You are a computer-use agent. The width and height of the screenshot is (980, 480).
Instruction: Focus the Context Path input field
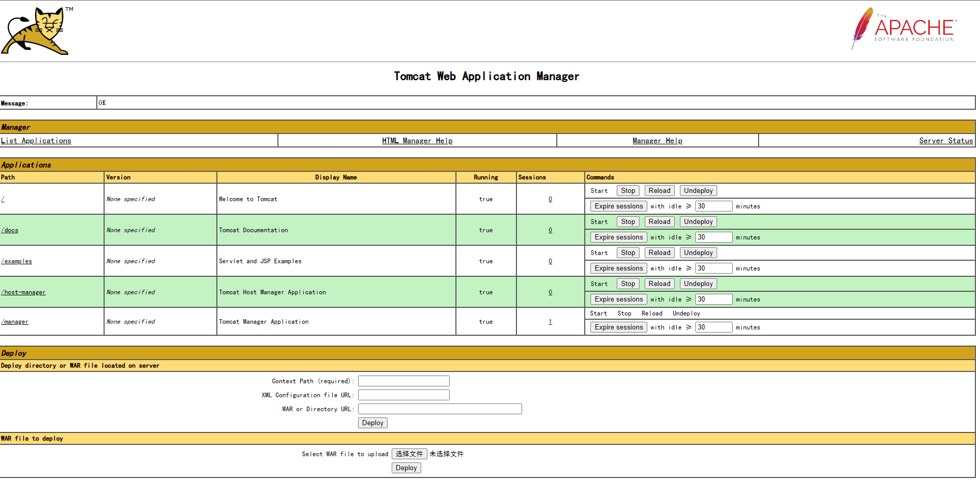pyautogui.click(x=404, y=381)
